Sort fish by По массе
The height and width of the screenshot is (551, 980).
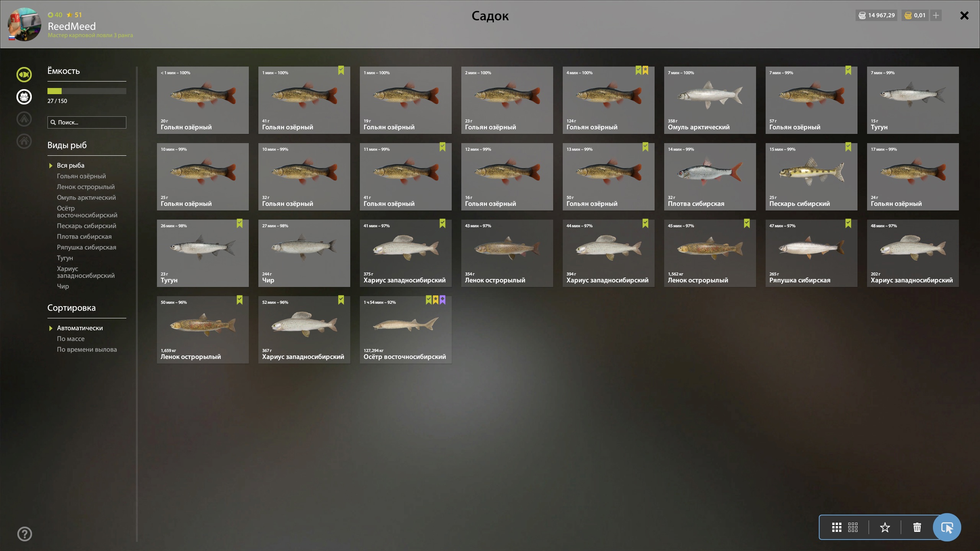(71, 339)
